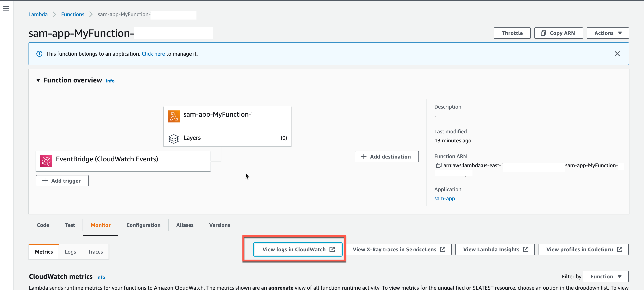Viewport: 644px width, 290px height.
Task: Click the orange Lambda function icon
Action: click(174, 116)
